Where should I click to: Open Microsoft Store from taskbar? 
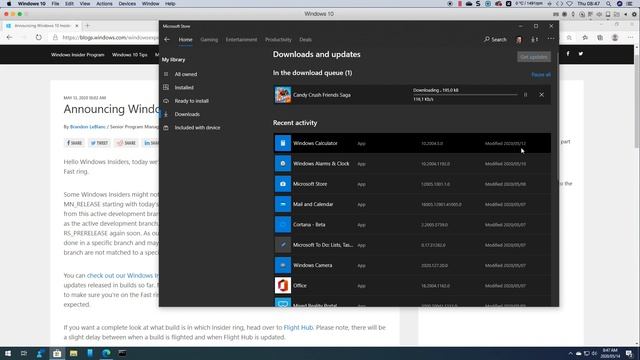(57, 353)
